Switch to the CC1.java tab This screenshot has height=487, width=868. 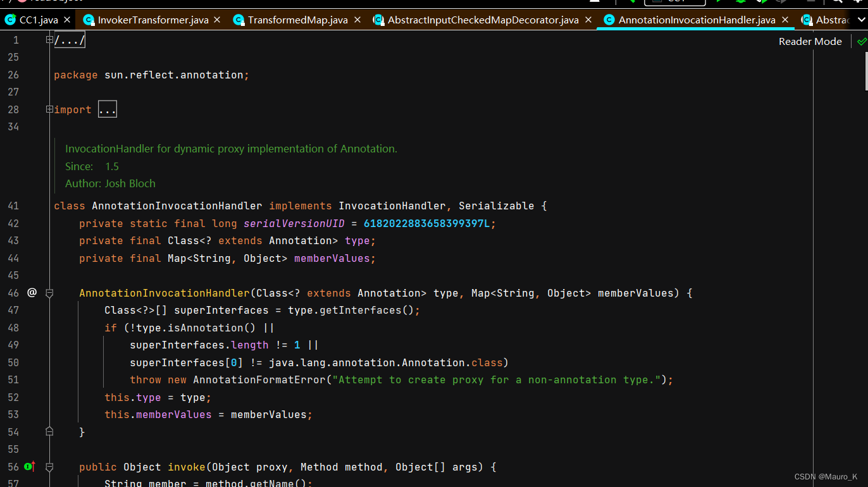(39, 20)
